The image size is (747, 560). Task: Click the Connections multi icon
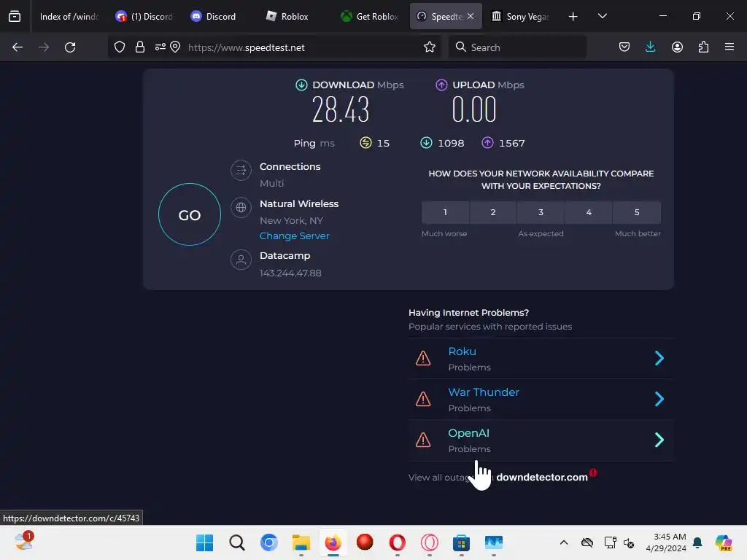241,170
